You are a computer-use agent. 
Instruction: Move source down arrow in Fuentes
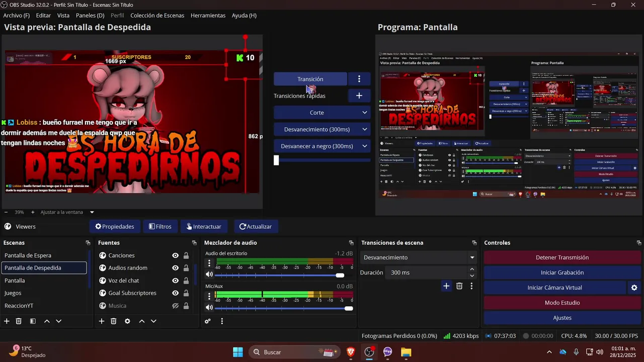point(153,321)
